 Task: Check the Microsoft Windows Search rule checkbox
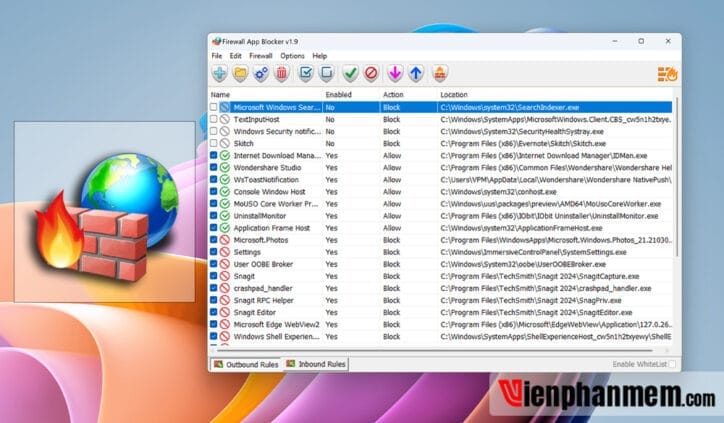point(213,107)
